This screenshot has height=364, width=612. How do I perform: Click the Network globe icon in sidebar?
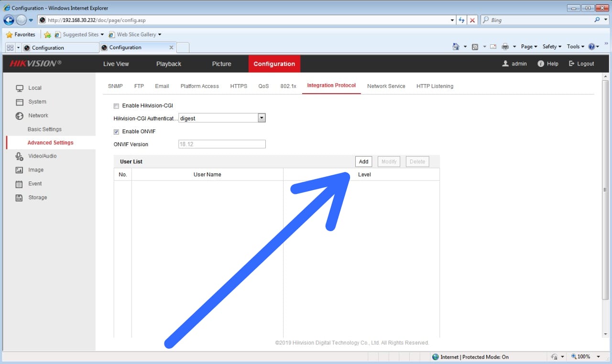tap(20, 116)
